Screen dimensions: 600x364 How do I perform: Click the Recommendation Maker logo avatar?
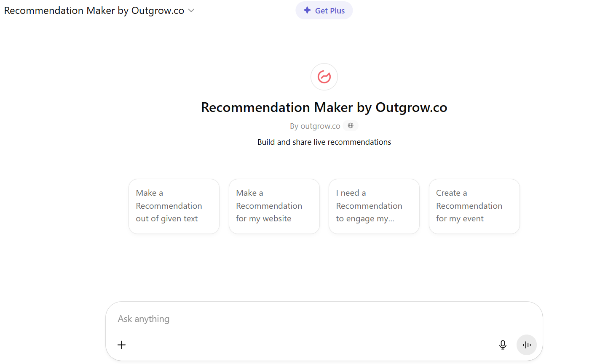[x=324, y=77]
